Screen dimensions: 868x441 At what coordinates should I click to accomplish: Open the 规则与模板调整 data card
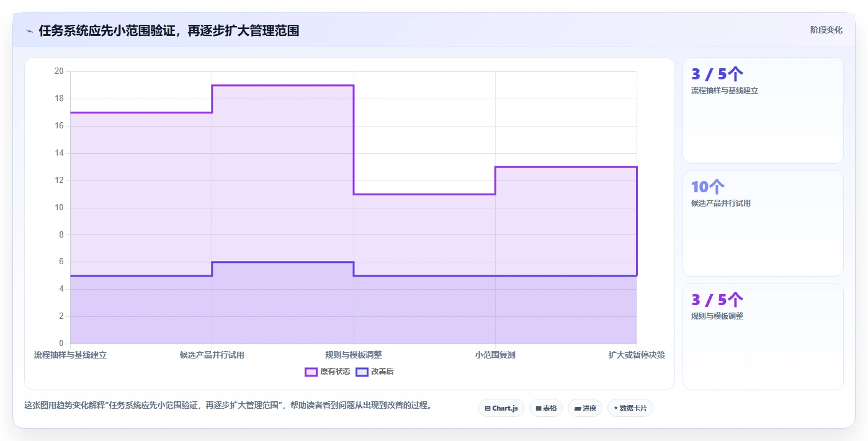pos(763,336)
